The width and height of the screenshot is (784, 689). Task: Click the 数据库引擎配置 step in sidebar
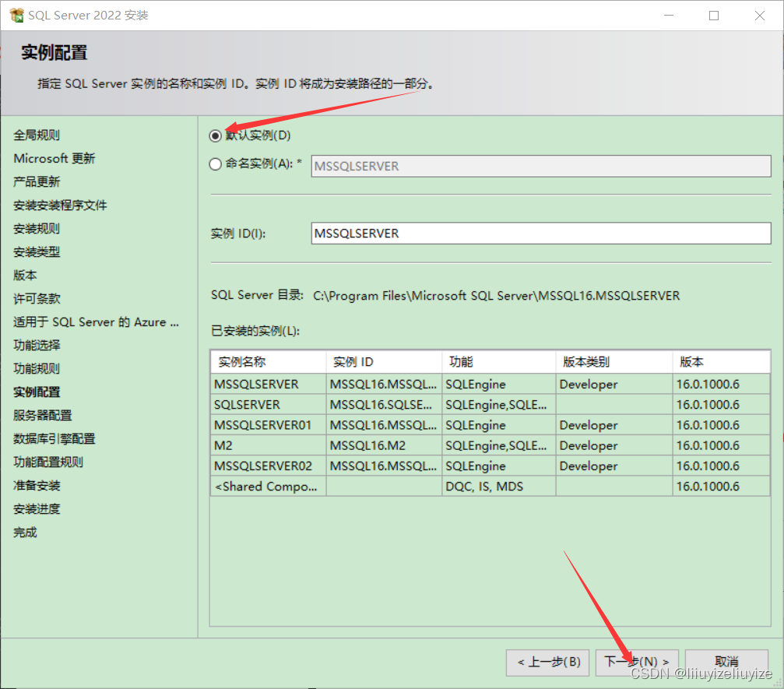click(x=54, y=438)
